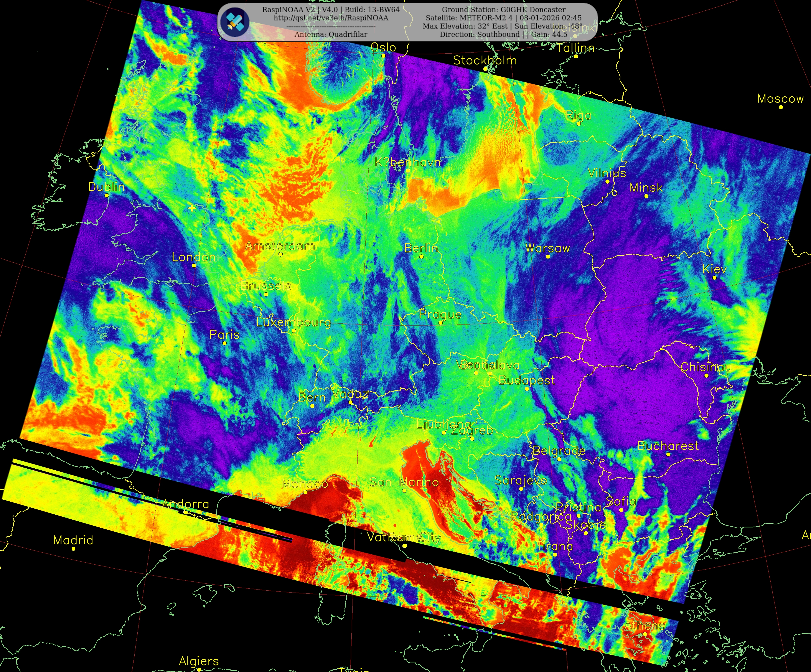Viewport: 811px width, 672px height.
Task: Click the Kiev city dot marker
Action: [714, 278]
